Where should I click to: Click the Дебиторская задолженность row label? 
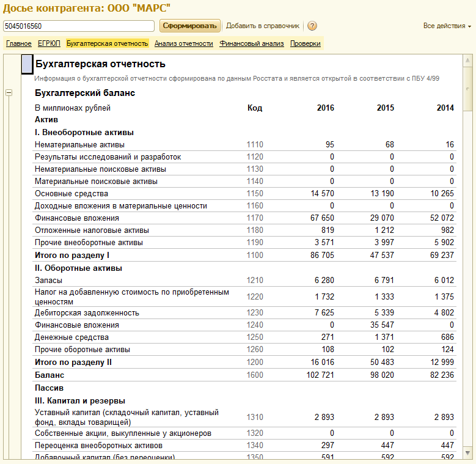click(x=87, y=313)
